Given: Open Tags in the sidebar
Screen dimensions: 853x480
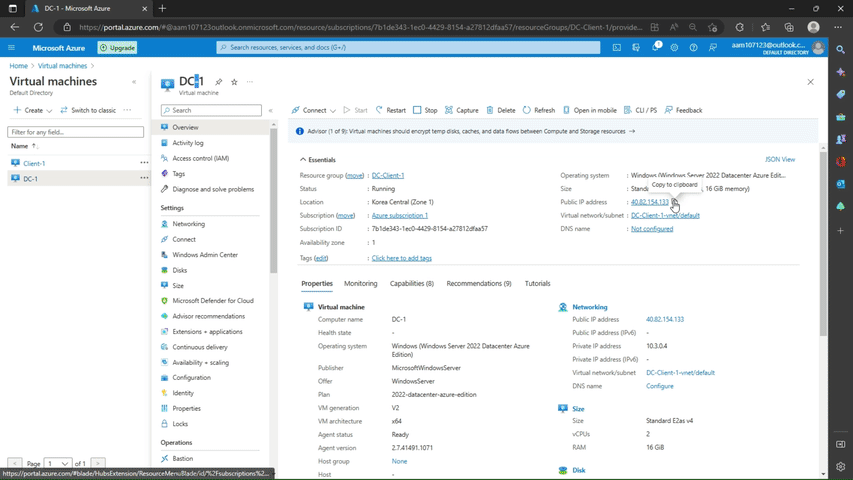Looking at the screenshot, I should tap(178, 174).
